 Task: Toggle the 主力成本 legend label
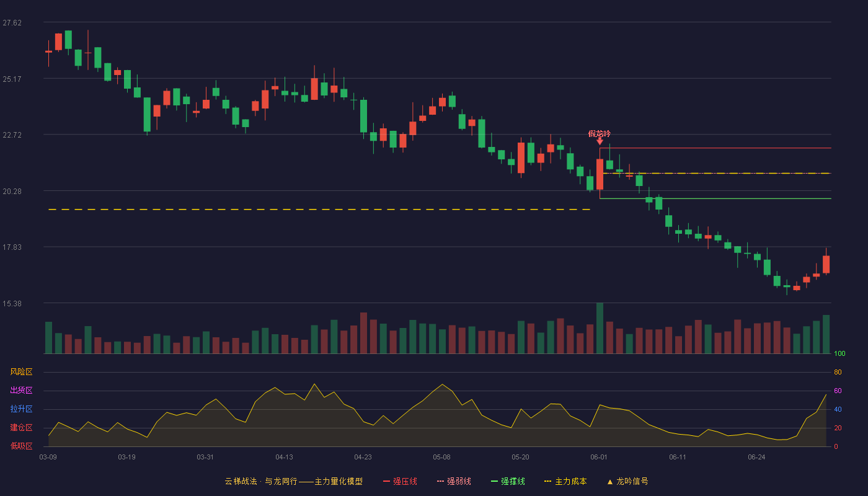[x=570, y=481]
